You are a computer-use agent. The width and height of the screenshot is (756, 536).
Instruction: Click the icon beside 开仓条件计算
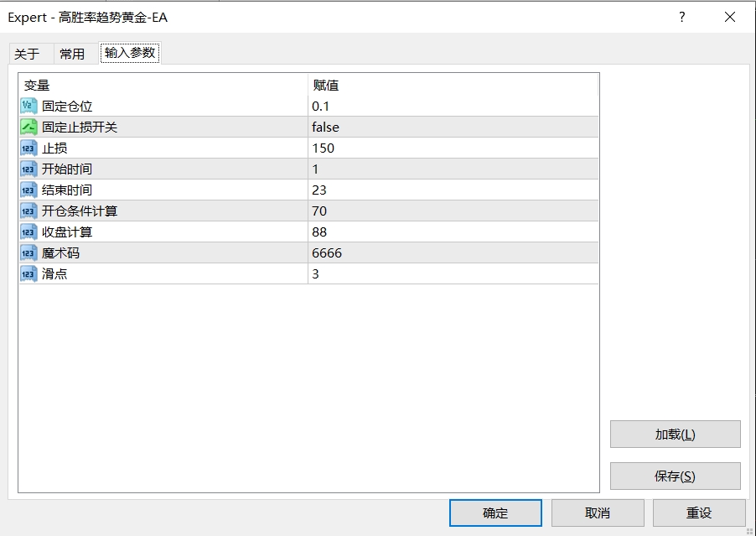pyautogui.click(x=28, y=211)
